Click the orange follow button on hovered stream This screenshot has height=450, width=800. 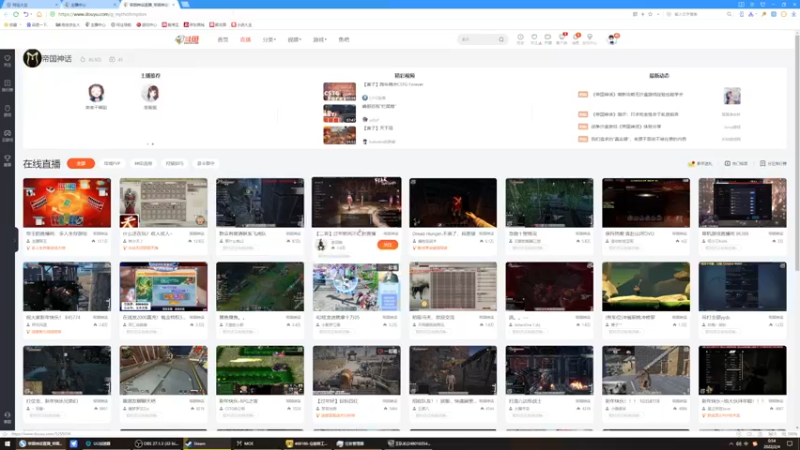pyautogui.click(x=387, y=245)
